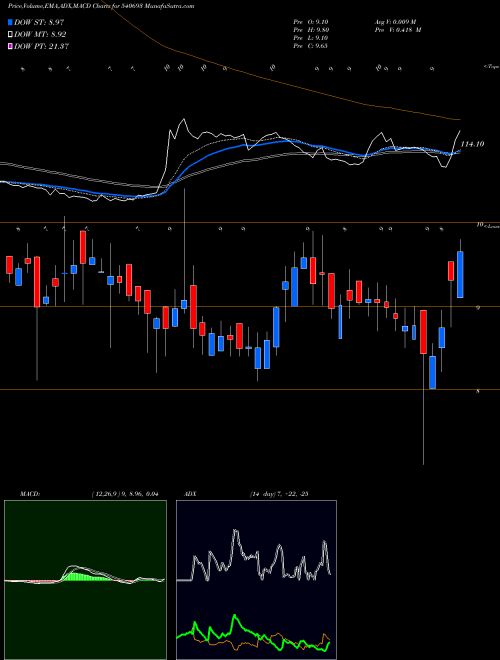The image size is (500, 660).
Task: Click the 'Pre H: 9.80' value
Action: pyautogui.click(x=311, y=30)
